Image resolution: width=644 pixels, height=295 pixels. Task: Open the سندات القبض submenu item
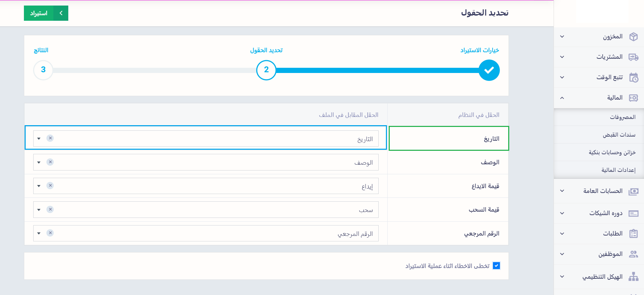(619, 135)
